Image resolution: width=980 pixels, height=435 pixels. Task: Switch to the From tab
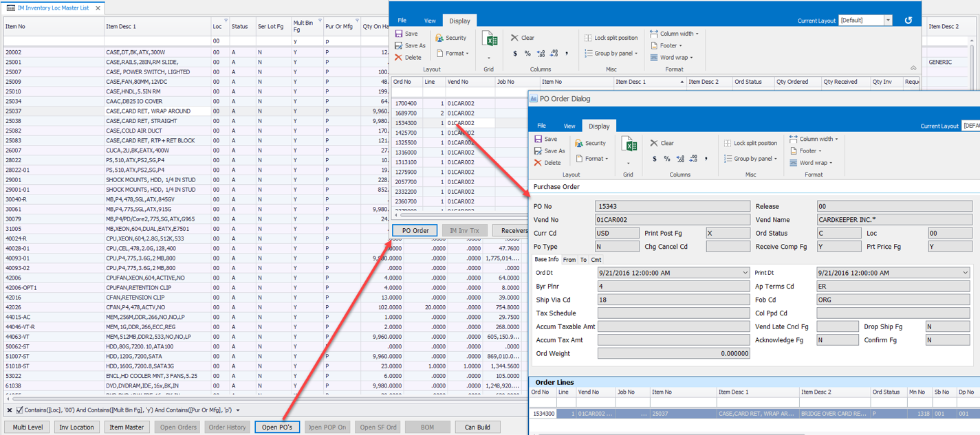[x=569, y=260]
